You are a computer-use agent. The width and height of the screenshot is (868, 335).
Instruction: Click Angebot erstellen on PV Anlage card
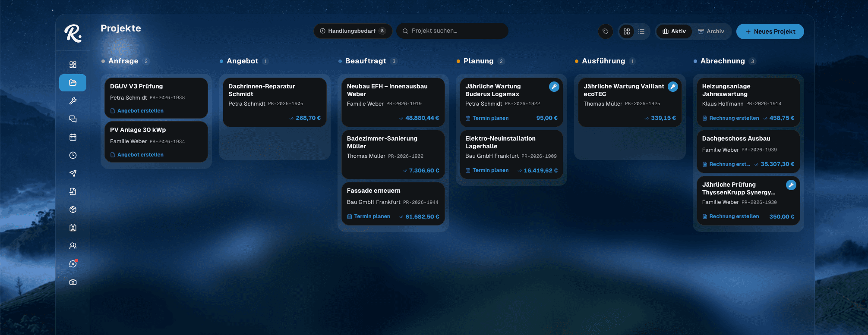point(137,155)
